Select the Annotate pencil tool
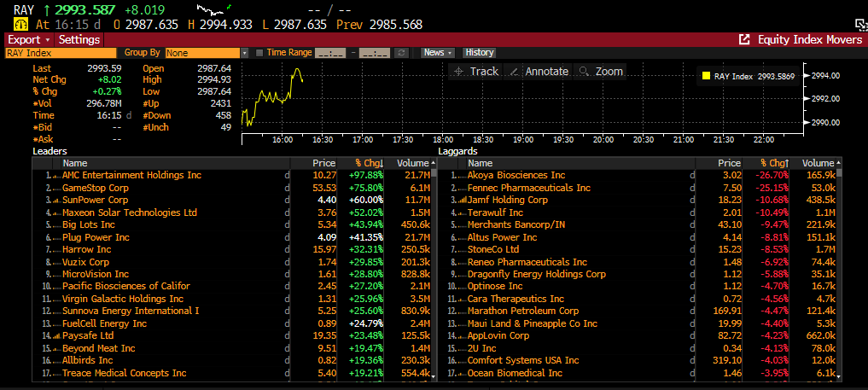 tap(538, 72)
